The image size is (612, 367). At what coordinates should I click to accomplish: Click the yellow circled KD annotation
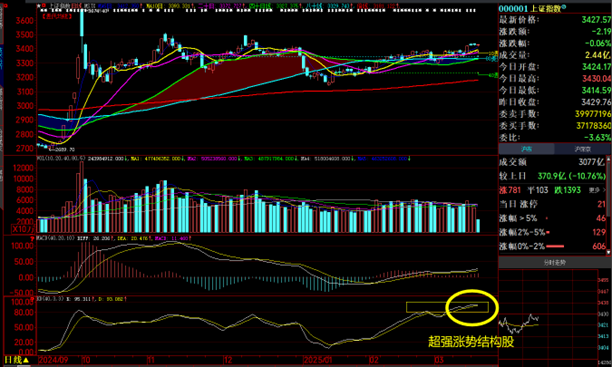pyautogui.click(x=472, y=308)
